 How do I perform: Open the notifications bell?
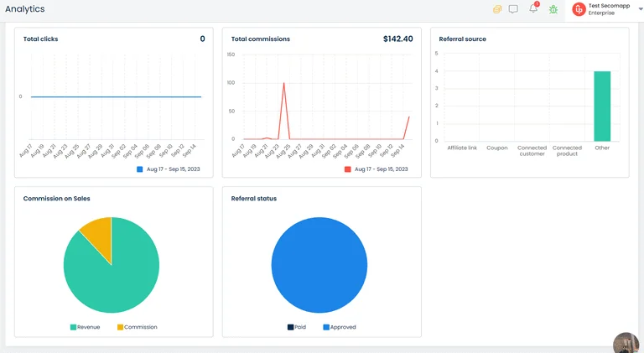pos(532,9)
